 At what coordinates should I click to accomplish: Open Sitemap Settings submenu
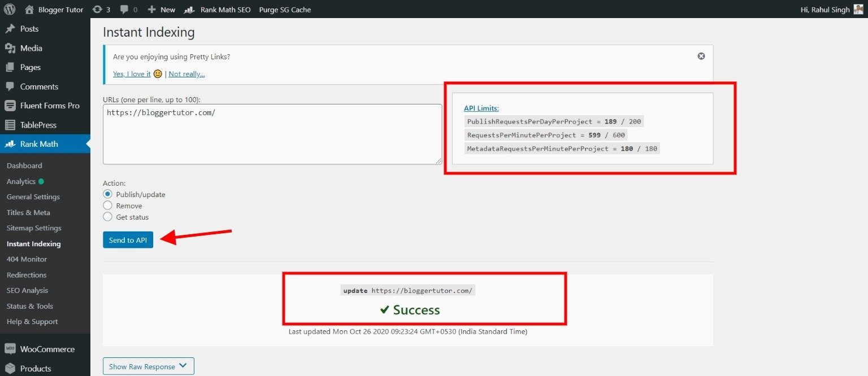point(34,228)
